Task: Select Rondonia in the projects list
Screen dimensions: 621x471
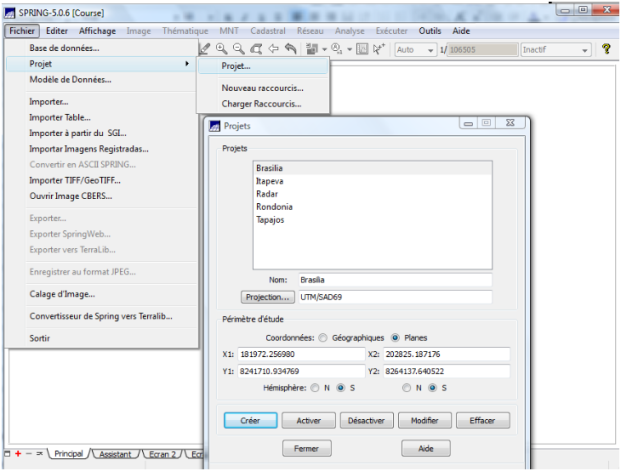Action: coord(275,206)
